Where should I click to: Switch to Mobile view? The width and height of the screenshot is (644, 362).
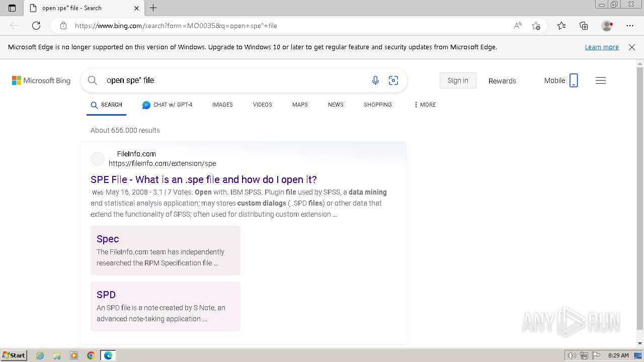(561, 80)
